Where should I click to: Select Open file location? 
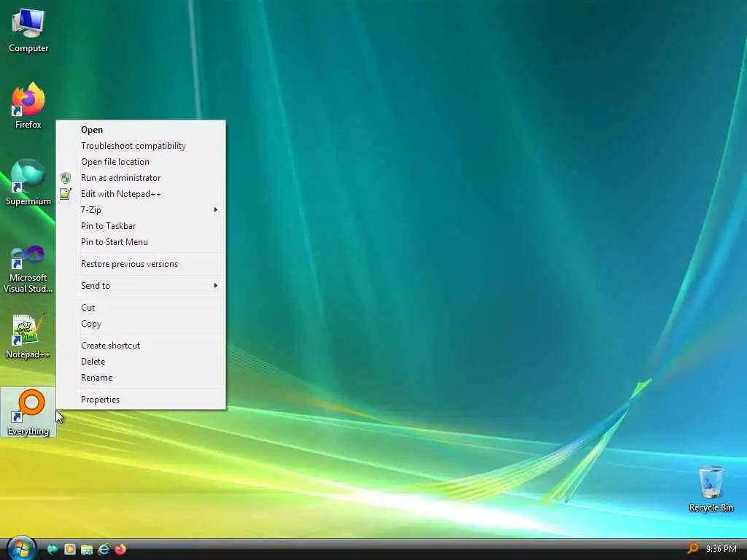[x=141, y=162]
